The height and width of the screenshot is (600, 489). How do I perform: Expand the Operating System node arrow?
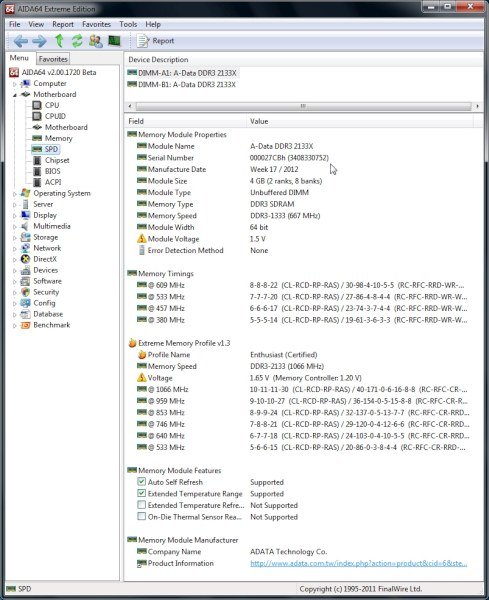coord(15,194)
